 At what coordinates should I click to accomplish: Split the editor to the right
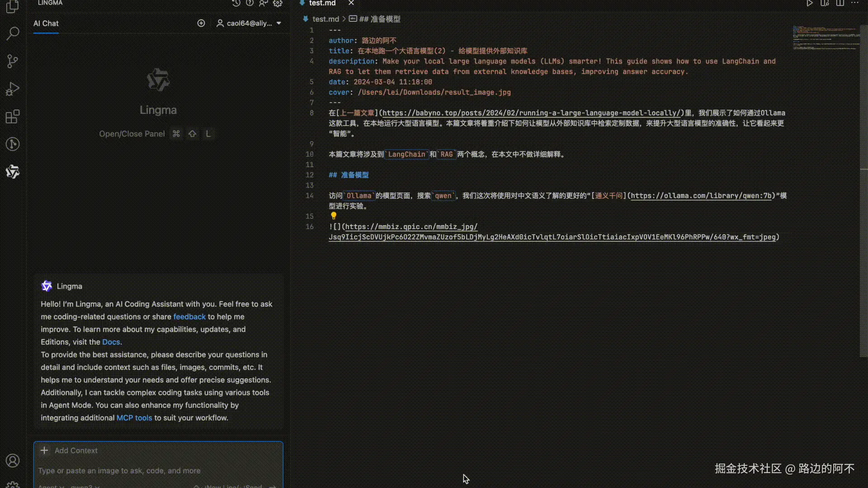click(840, 3)
